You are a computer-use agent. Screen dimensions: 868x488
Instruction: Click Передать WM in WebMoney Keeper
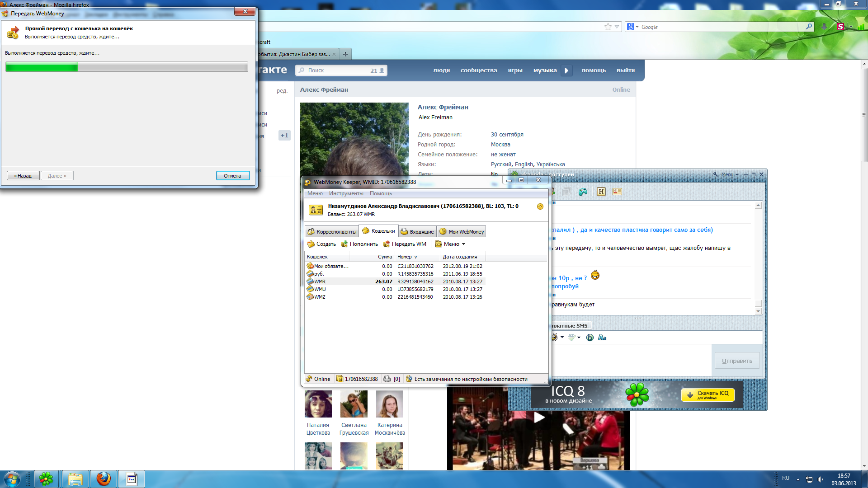[x=405, y=244]
